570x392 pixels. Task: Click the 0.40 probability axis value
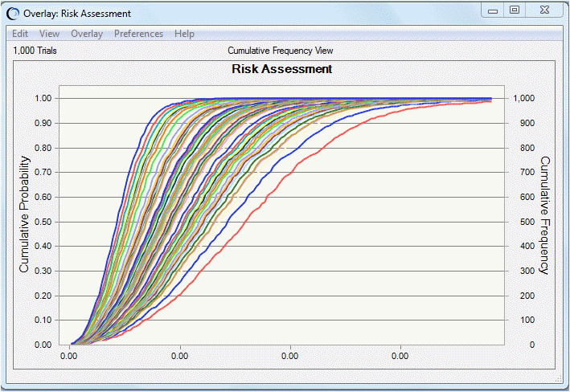pyautogui.click(x=43, y=246)
